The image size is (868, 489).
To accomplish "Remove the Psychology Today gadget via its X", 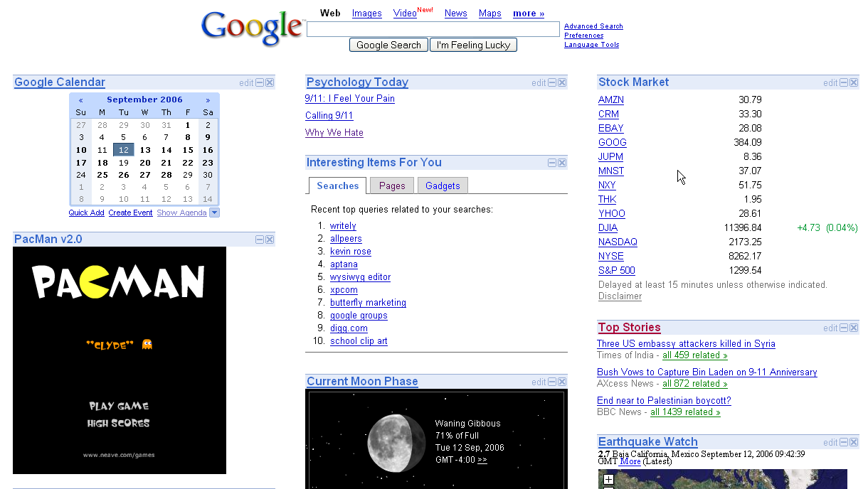I will (562, 83).
